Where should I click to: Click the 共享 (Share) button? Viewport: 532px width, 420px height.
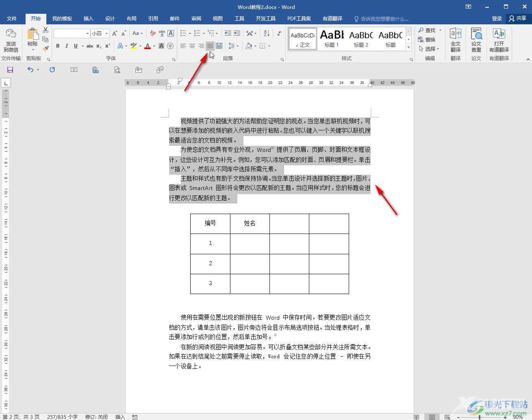point(517,19)
